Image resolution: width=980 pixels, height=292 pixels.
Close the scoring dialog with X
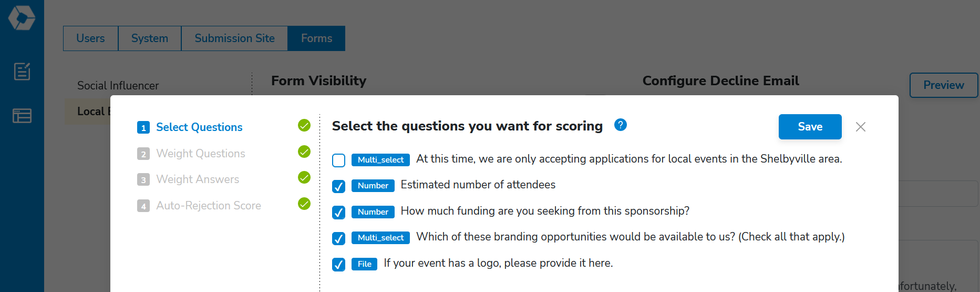pyautogui.click(x=860, y=127)
